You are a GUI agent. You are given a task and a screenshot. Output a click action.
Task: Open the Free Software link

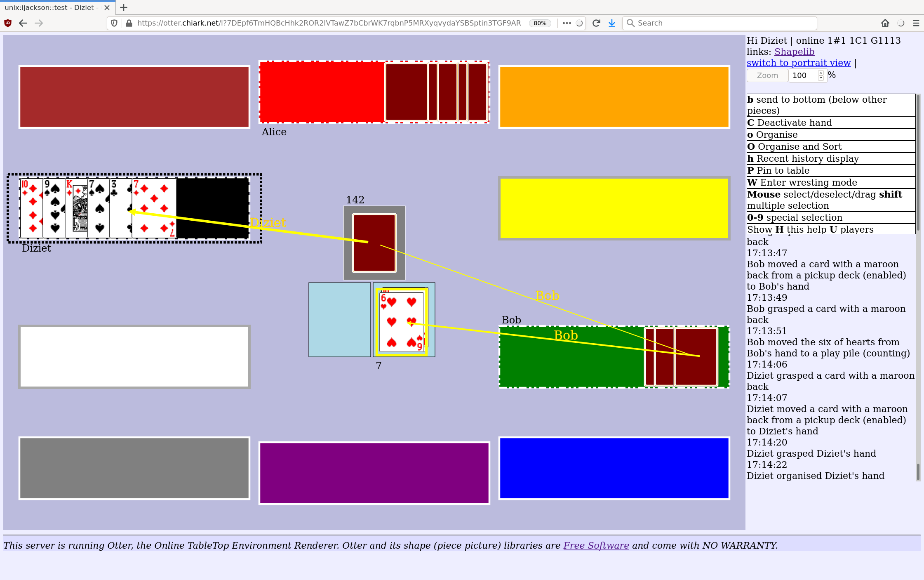coord(596,545)
